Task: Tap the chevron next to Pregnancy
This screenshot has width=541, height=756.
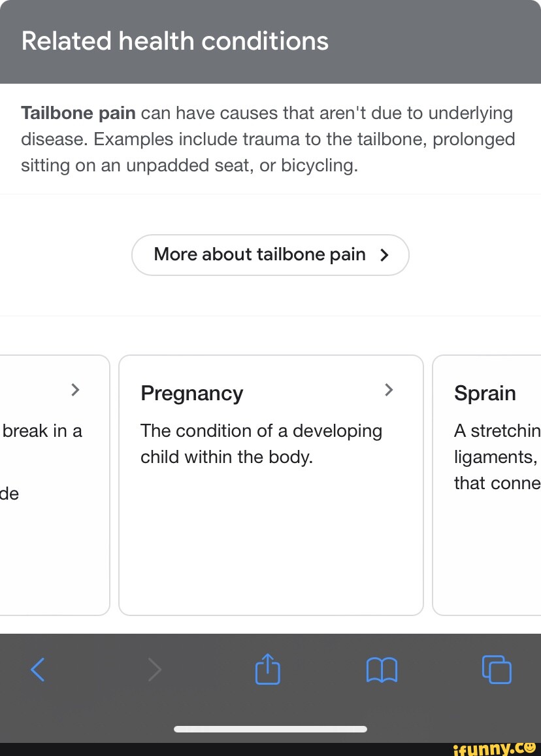Action: [x=389, y=390]
